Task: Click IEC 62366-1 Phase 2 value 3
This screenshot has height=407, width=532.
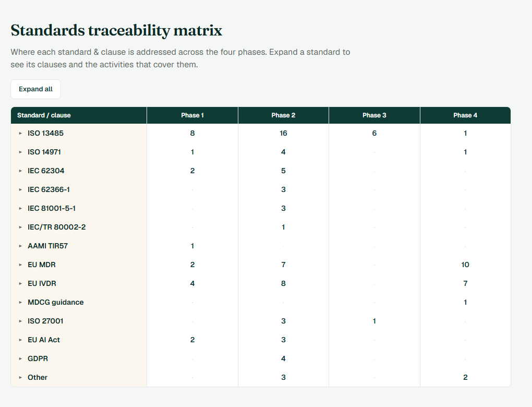Action: pos(283,189)
